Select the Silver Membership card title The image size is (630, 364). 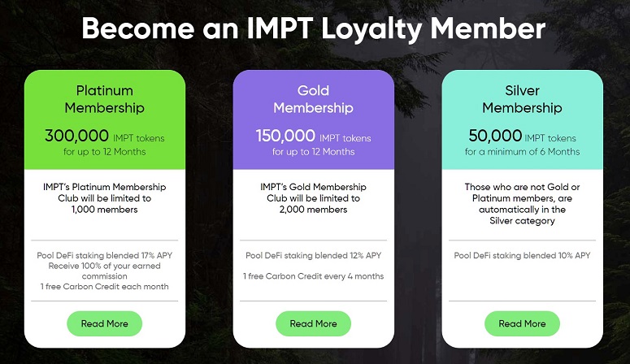coord(522,99)
